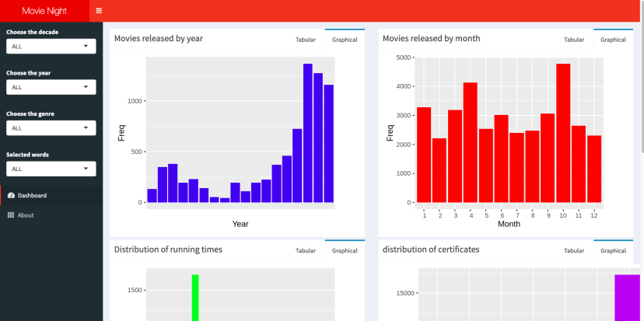
Task: Click the 'Year' axis title
Action: pyautogui.click(x=240, y=224)
